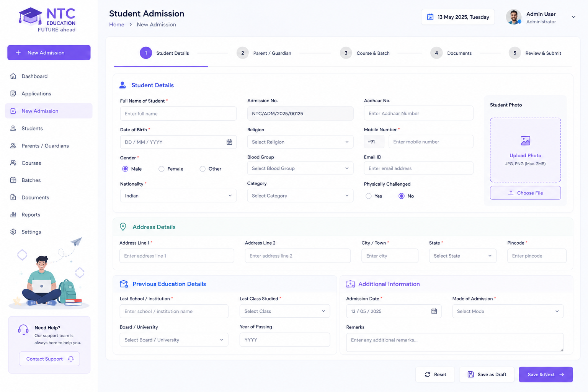Click the school / institution name field
The height and width of the screenshot is (392, 588).
[174, 311]
